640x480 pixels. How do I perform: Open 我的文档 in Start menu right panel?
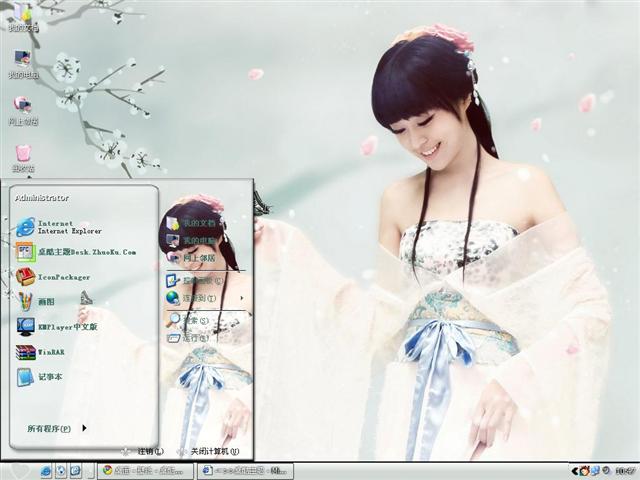[191, 223]
